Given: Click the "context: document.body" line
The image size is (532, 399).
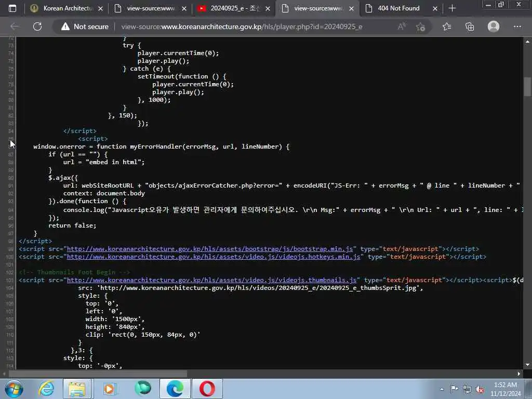Looking at the screenshot, I should coord(104,193).
